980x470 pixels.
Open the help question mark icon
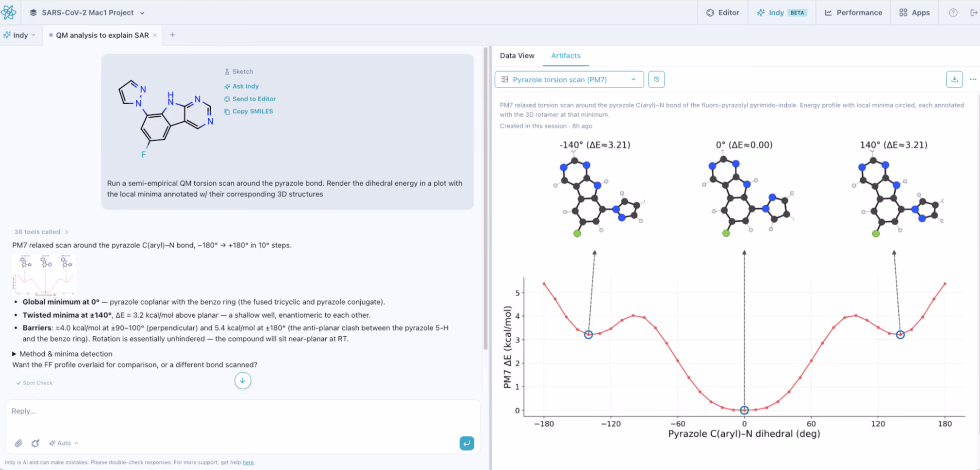[x=953, y=13]
